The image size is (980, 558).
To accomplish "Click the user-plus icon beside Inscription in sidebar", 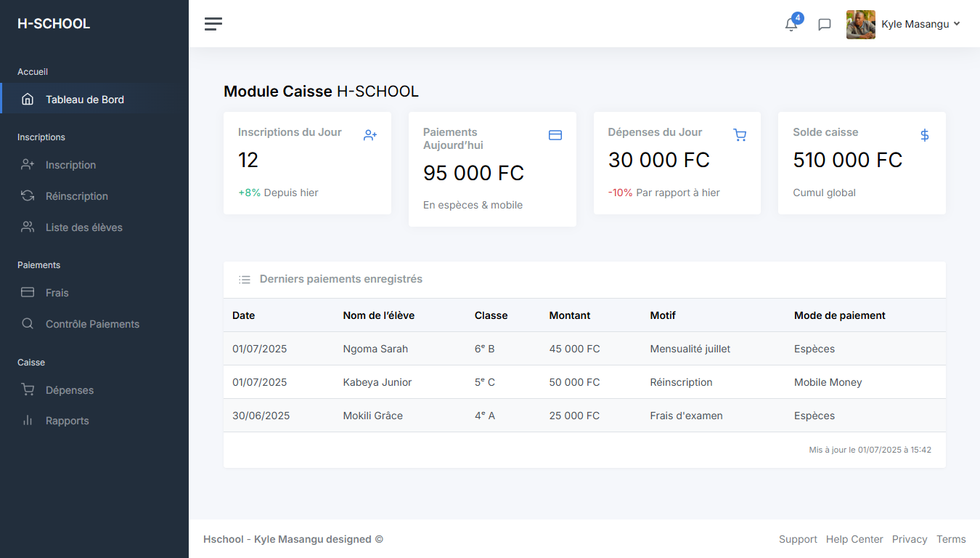I will (x=28, y=165).
